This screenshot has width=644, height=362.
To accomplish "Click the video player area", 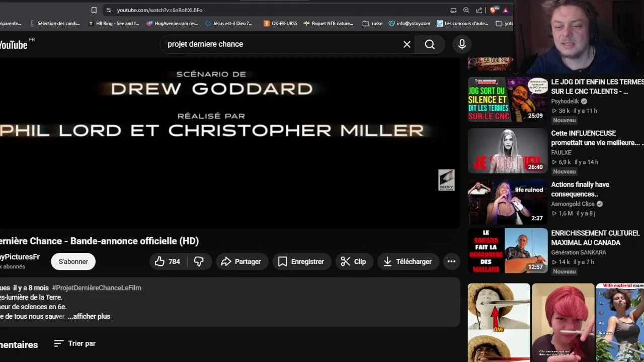I will click(230, 143).
